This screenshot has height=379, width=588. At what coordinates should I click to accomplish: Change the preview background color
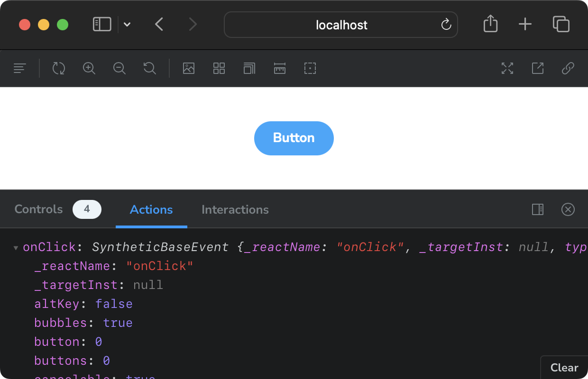[x=189, y=68]
